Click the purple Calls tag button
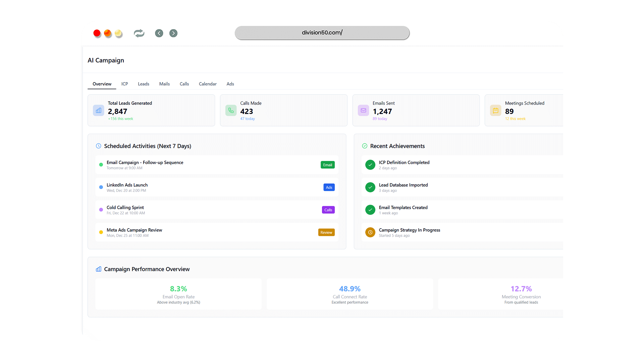The width and height of the screenshot is (644, 362). pyautogui.click(x=328, y=210)
